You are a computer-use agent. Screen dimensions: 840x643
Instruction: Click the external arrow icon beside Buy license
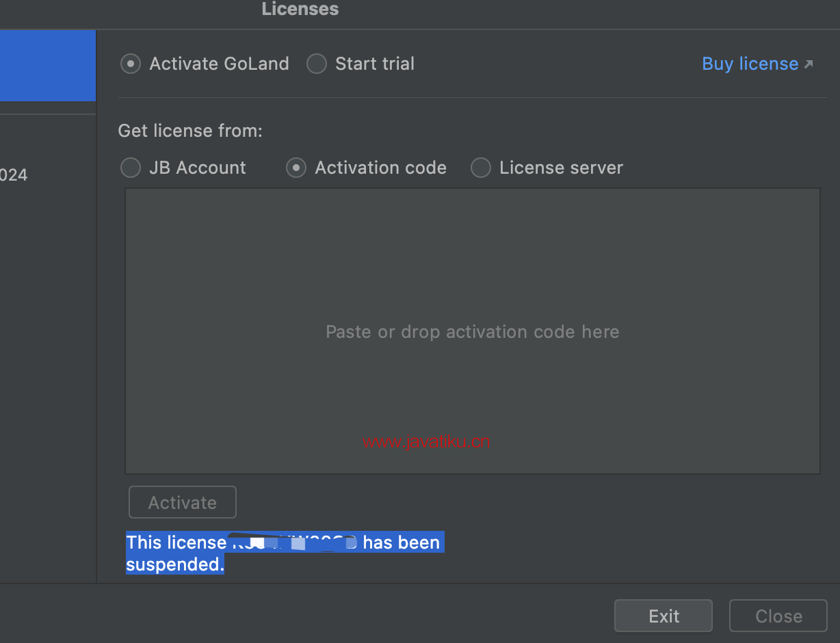click(x=809, y=64)
